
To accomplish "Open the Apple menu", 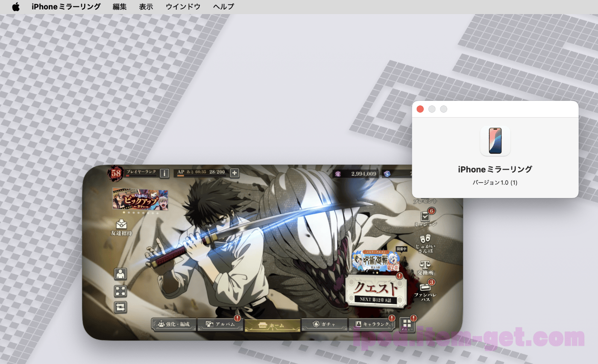I will pos(16,7).
